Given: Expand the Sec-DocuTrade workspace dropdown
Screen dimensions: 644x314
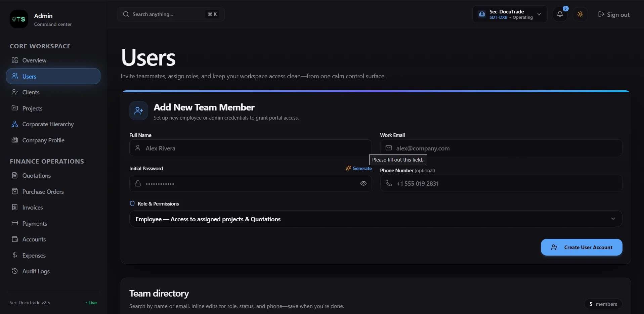Looking at the screenshot, I should [510, 14].
